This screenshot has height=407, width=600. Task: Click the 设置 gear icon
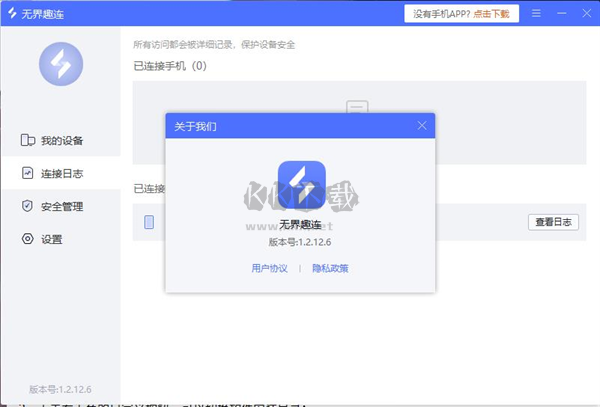(27, 239)
